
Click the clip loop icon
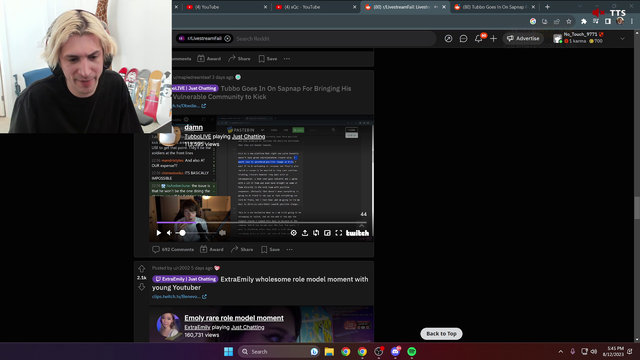pyautogui.click(x=316, y=233)
